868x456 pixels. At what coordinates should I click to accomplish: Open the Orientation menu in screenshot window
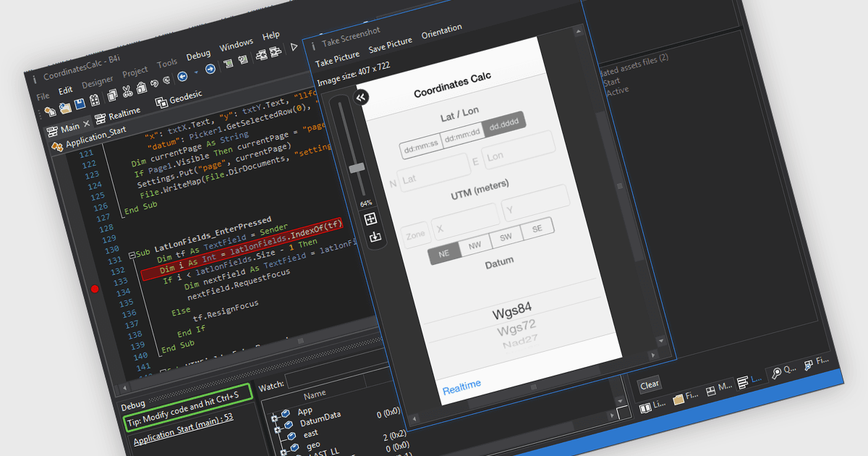click(442, 32)
